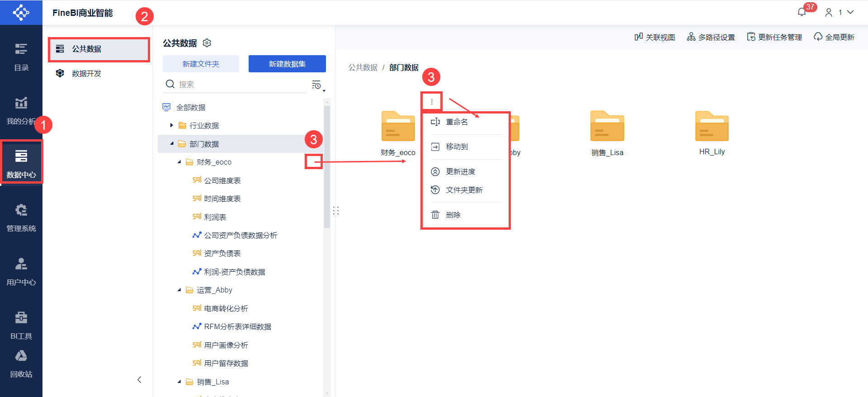The width and height of the screenshot is (868, 397).
Task: Focus the 搜索 search field
Action: [x=242, y=84]
